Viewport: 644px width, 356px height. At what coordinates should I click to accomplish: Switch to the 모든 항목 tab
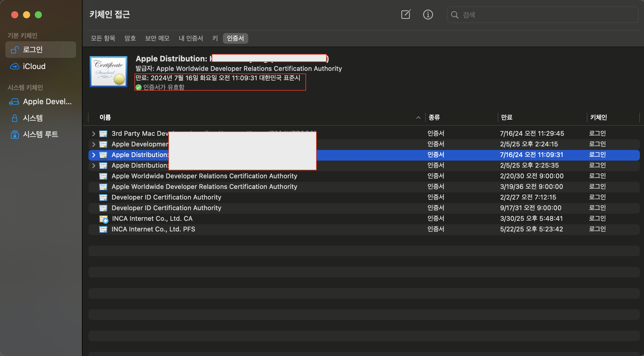point(103,38)
